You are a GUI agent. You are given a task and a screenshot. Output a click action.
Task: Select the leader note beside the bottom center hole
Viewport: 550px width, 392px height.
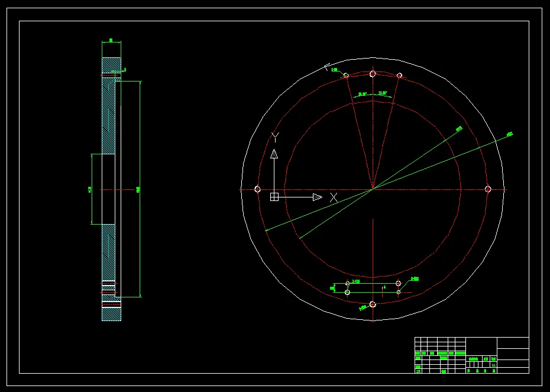click(x=363, y=308)
